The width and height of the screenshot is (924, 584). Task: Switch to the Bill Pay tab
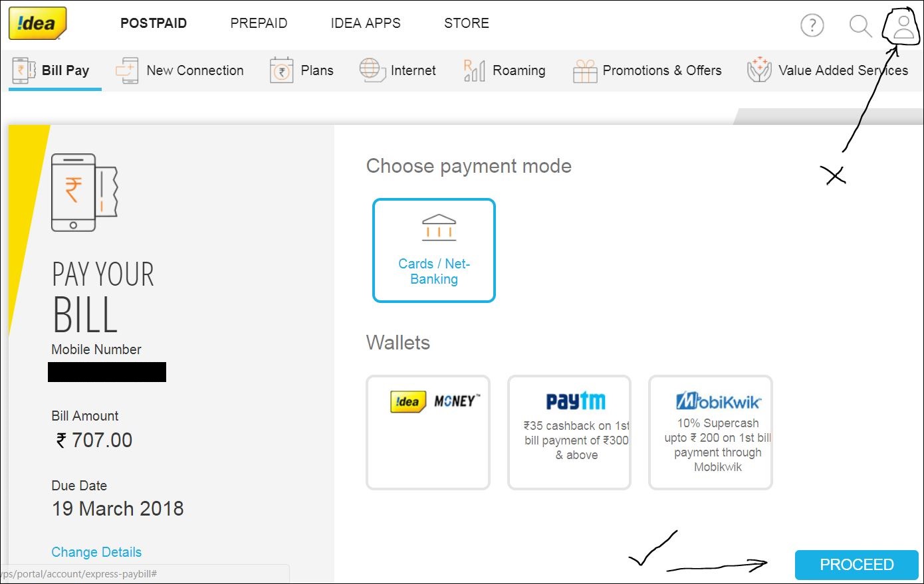tap(55, 70)
